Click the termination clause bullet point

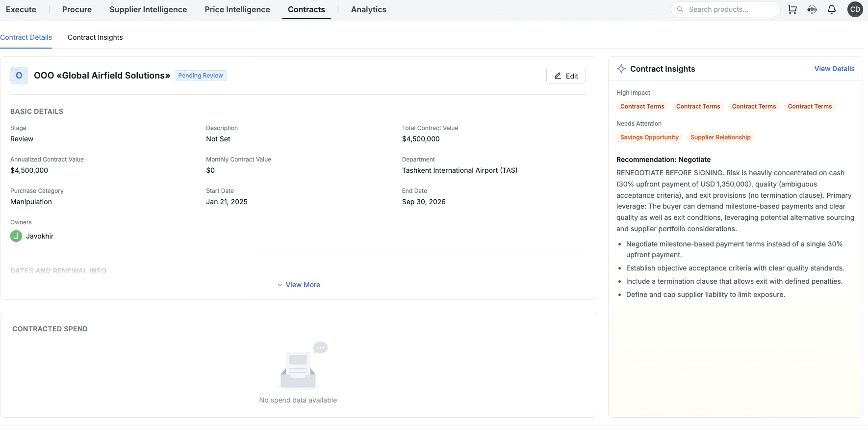pos(734,281)
